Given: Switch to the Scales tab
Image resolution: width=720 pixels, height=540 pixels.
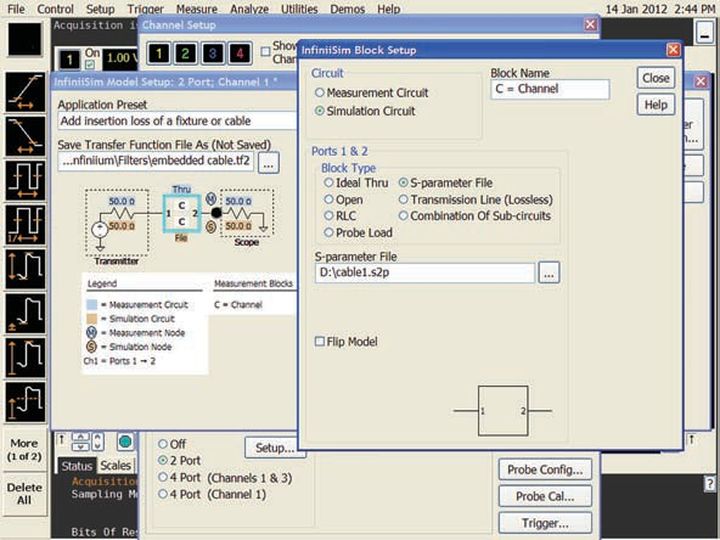Looking at the screenshot, I should (115, 466).
